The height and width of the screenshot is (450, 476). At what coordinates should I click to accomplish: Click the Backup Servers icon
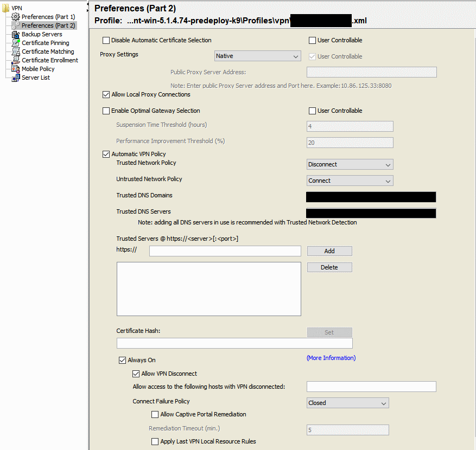[16, 34]
